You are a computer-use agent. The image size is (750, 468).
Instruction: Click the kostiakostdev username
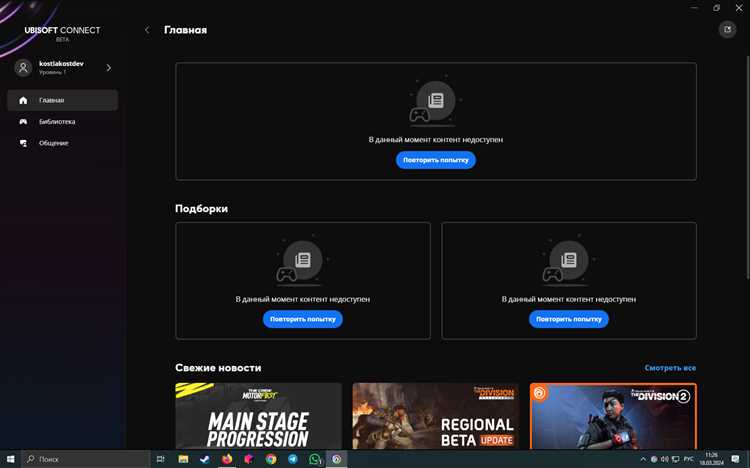pos(61,64)
